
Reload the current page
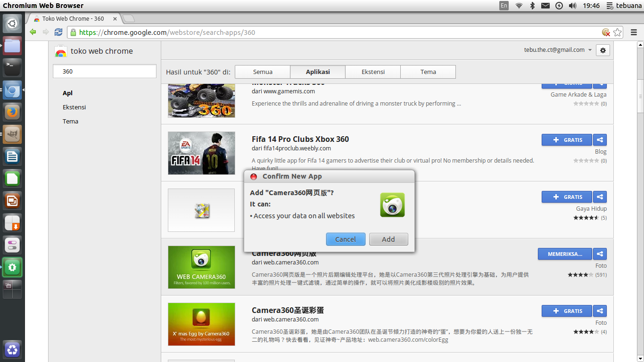58,32
